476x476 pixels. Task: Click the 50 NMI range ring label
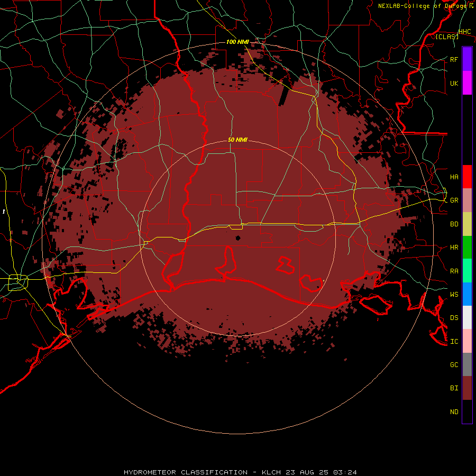(x=237, y=140)
